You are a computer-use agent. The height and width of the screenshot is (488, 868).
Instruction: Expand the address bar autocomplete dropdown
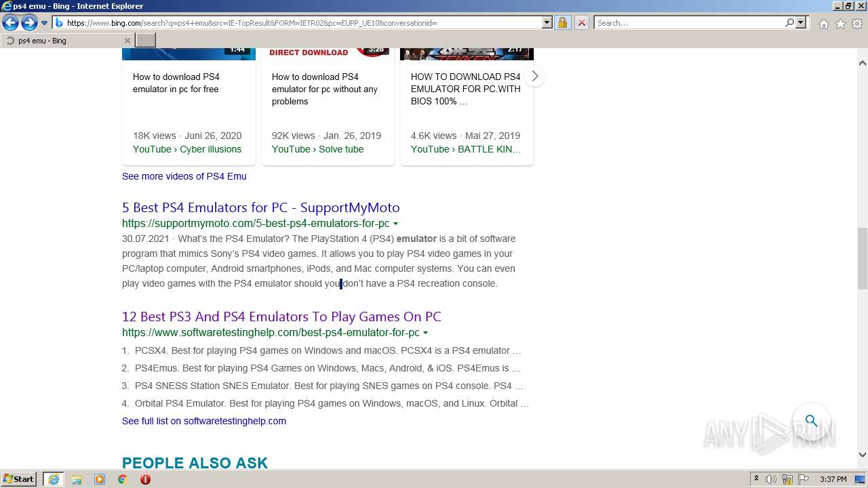coord(547,22)
